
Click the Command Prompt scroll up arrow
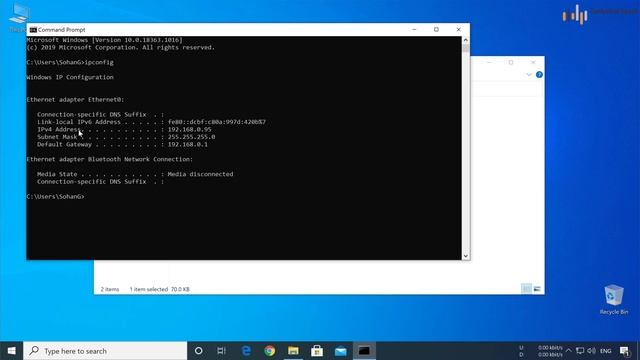[466, 40]
